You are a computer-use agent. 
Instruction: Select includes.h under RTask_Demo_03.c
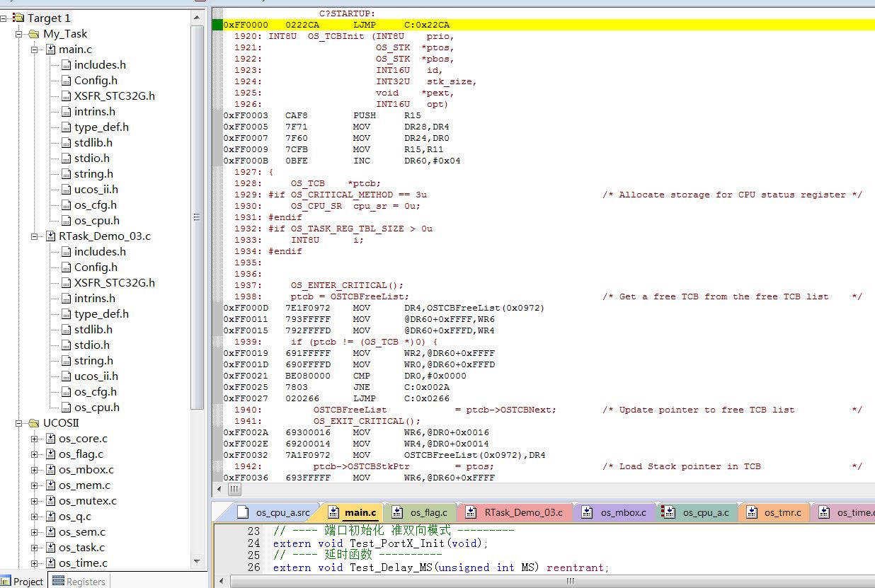pos(100,252)
